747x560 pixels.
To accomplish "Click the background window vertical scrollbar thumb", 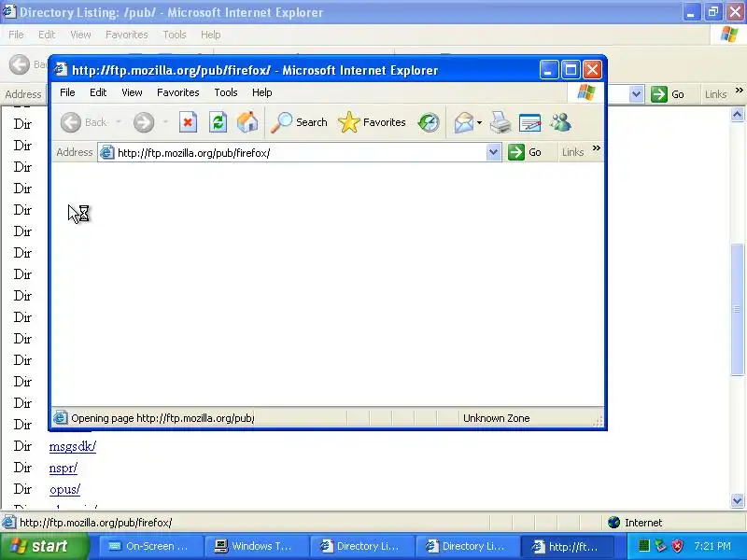I will (x=737, y=309).
